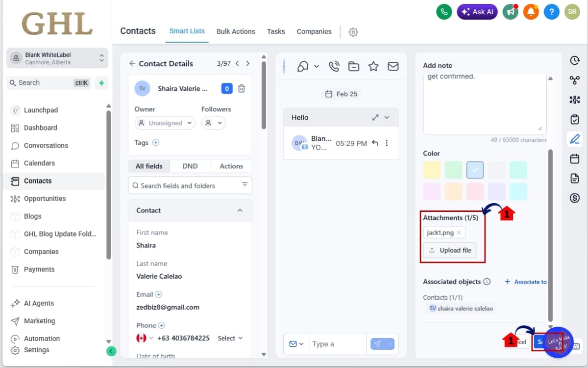Expand the Owner Unassigned dropdown
The height and width of the screenshot is (368, 588).
tap(165, 123)
